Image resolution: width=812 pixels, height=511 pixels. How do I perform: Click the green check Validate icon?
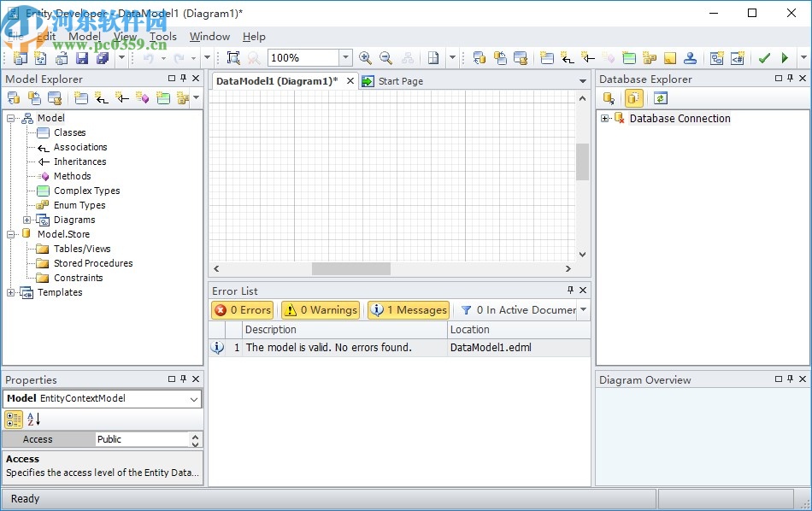[764, 58]
